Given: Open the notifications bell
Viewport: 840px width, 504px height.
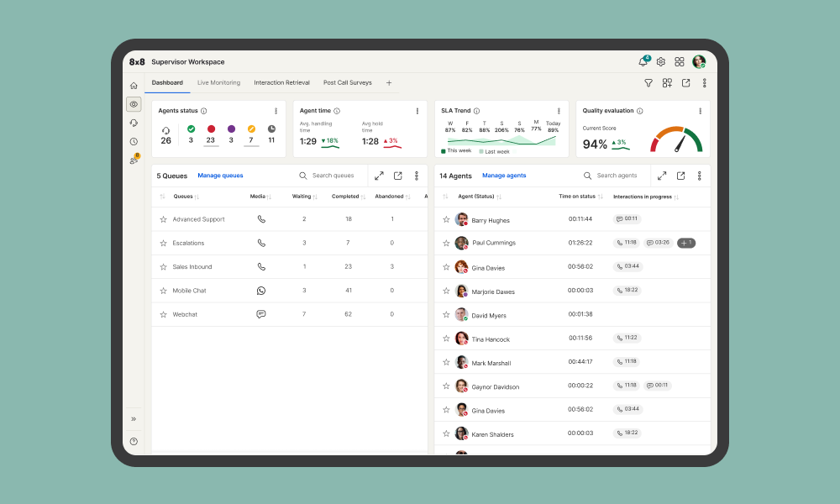Looking at the screenshot, I should tap(643, 61).
